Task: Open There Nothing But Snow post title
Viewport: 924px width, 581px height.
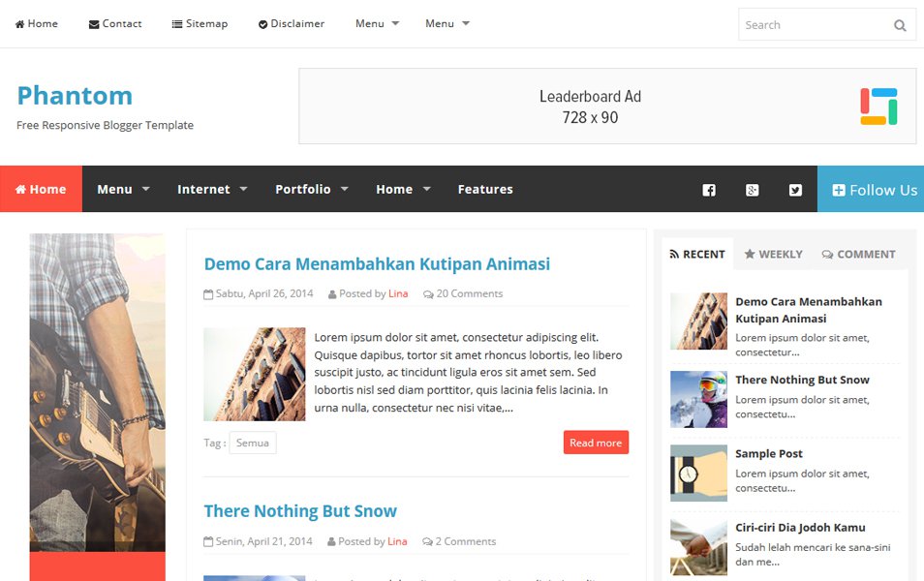Action: tap(300, 511)
